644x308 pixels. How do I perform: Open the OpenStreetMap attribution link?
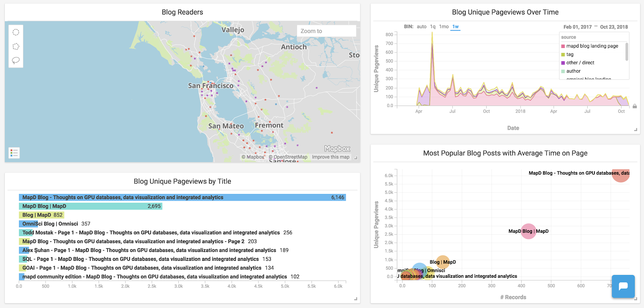(288, 157)
